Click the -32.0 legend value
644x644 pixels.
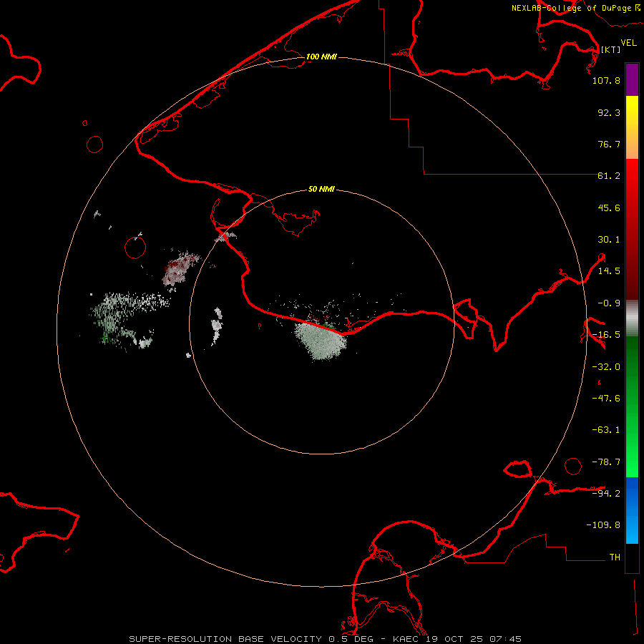point(606,367)
